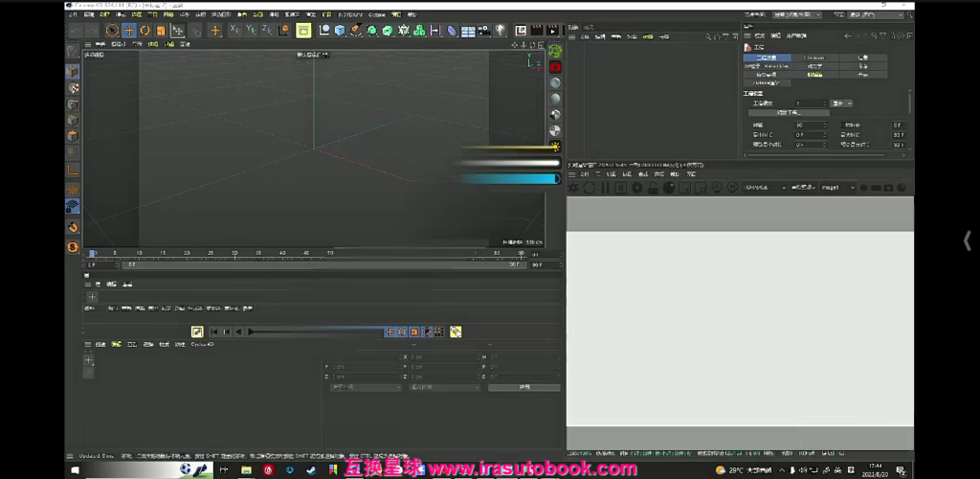Select the highlighted Project Settings tab
Viewport: 980px width, 479px height.
tap(767, 57)
